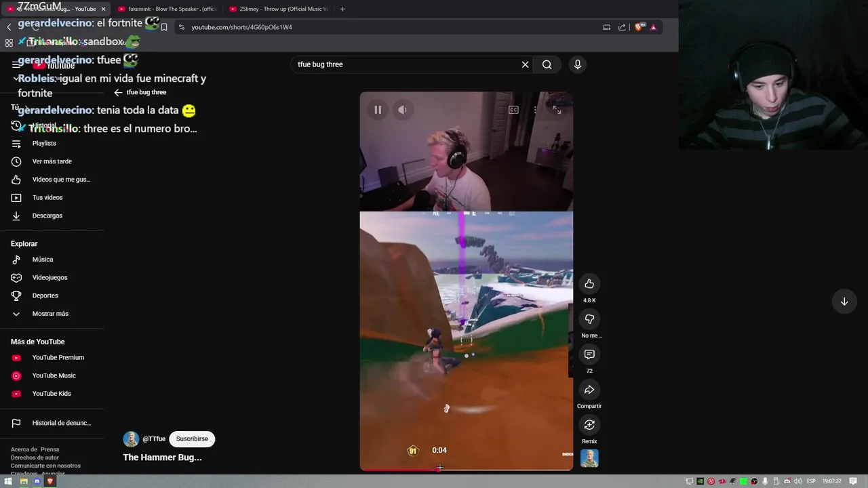Viewport: 868px width, 488px height.
Task: Click 'The Hammer Bug...' Short title
Action: (x=162, y=457)
